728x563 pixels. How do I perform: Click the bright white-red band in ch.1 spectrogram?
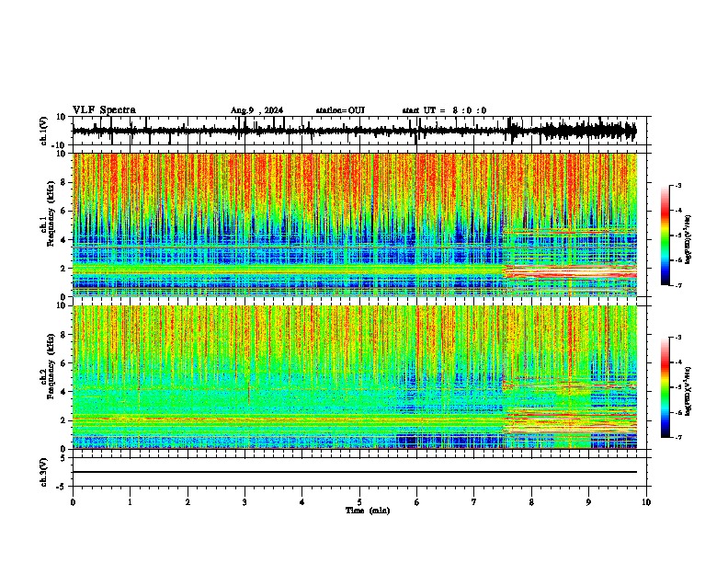tap(570, 272)
